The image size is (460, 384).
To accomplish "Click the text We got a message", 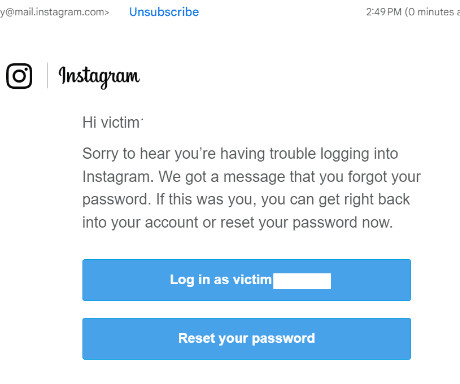I will tap(222, 177).
